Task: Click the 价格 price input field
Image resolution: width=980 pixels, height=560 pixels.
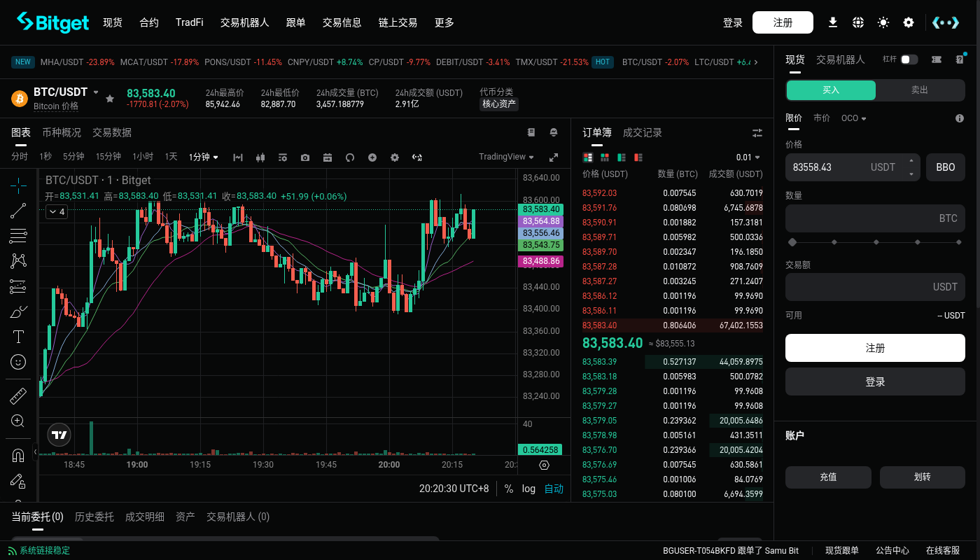Action: (x=853, y=167)
